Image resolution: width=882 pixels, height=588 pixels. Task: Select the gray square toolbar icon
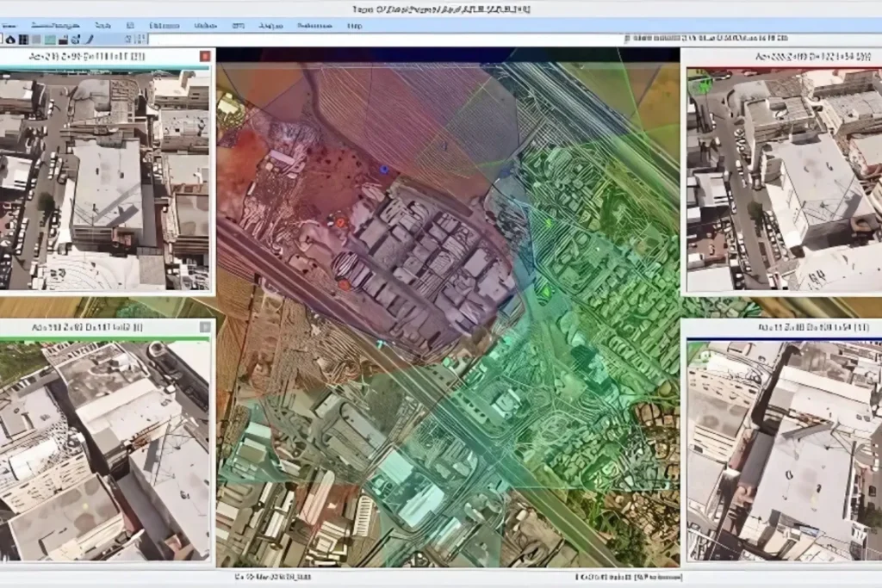37,39
